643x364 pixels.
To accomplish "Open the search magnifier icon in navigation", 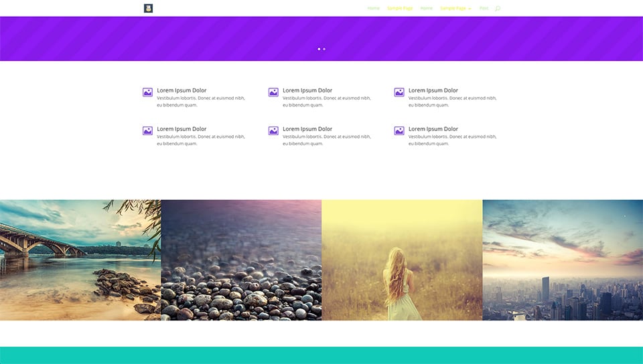I will tap(498, 8).
